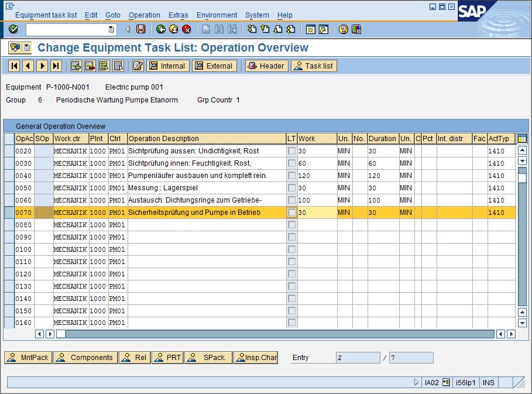
Task: Click the Header button
Action: click(x=267, y=66)
